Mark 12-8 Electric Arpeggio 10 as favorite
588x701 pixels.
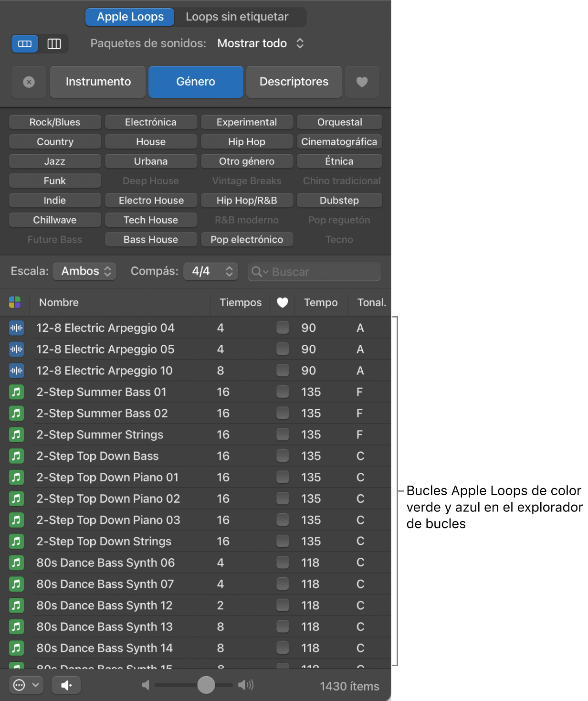283,371
